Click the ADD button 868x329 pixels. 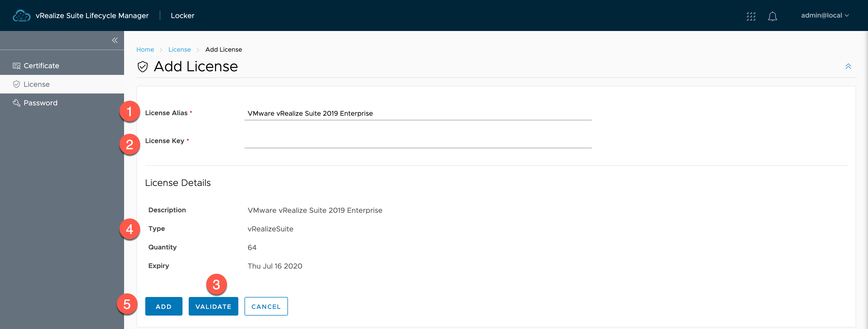click(x=164, y=306)
